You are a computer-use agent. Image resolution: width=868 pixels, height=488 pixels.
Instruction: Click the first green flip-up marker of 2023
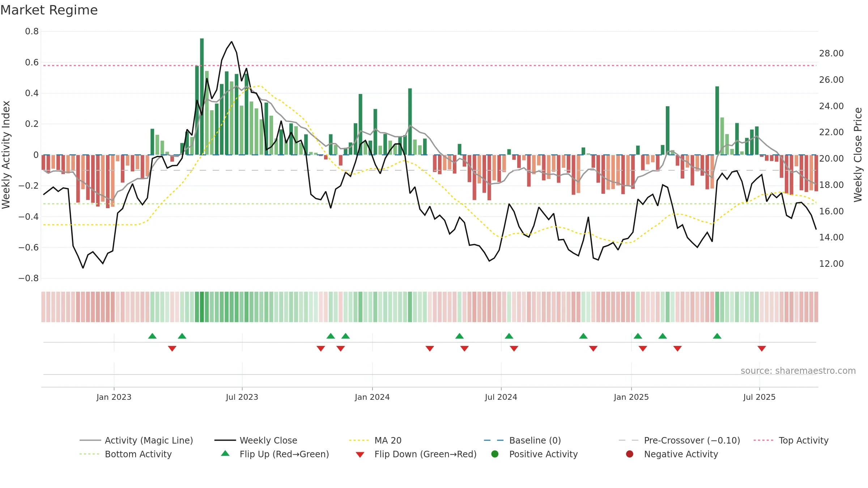click(152, 336)
